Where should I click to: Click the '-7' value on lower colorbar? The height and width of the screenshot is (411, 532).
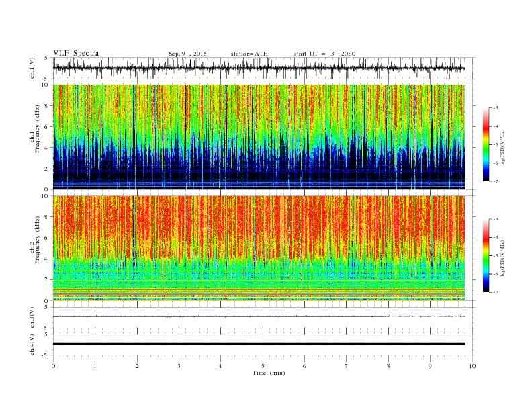[496, 292]
